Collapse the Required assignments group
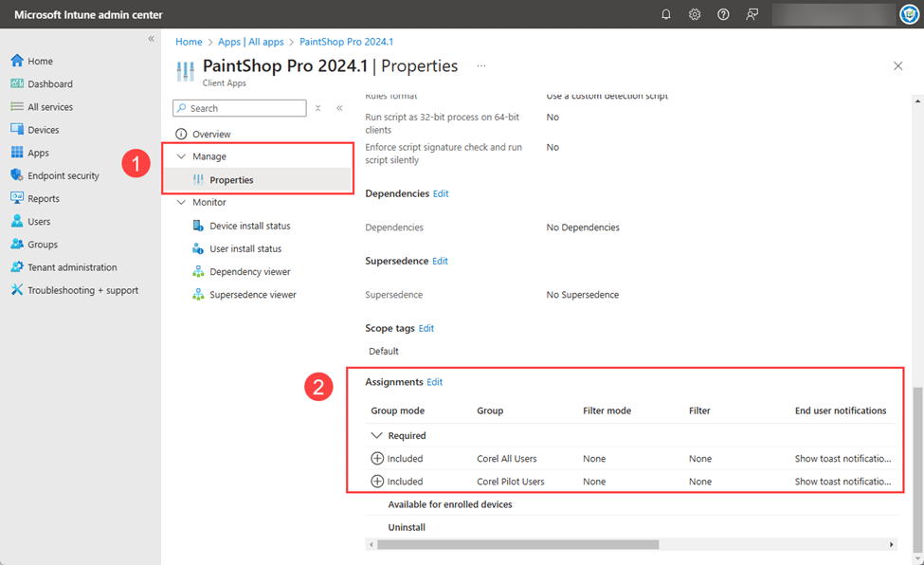The height and width of the screenshot is (565, 924). coord(377,436)
